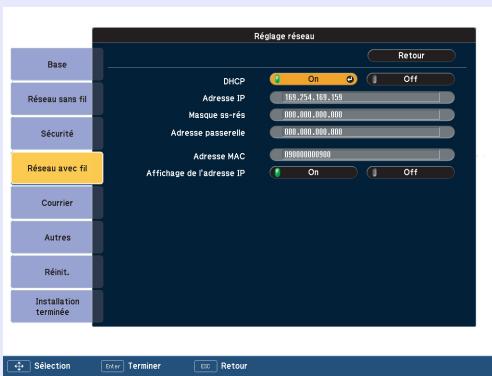The width and height of the screenshot is (492, 376).
Task: Click the Adresse passerelle label
Action: pos(208,133)
